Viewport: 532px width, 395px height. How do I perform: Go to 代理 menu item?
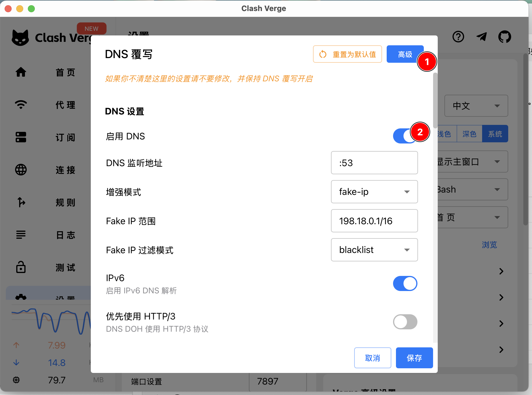point(66,105)
